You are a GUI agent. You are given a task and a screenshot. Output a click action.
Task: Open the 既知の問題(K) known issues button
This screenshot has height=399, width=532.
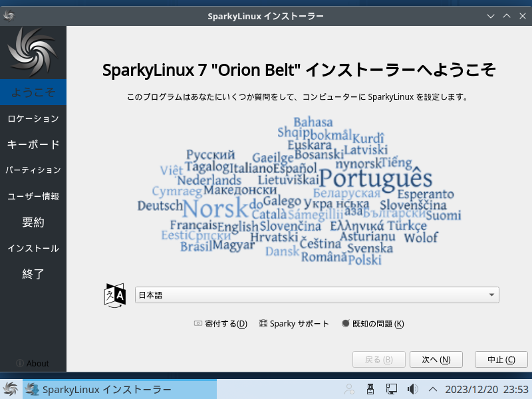click(x=372, y=324)
